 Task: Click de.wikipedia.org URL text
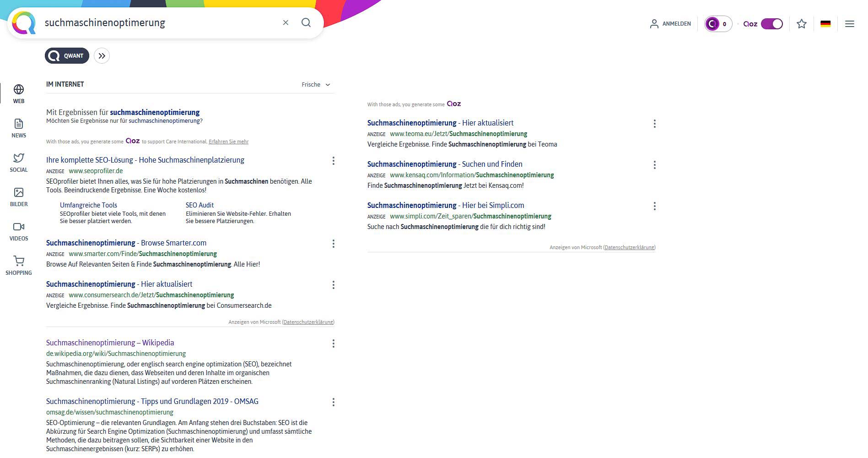pos(116,354)
